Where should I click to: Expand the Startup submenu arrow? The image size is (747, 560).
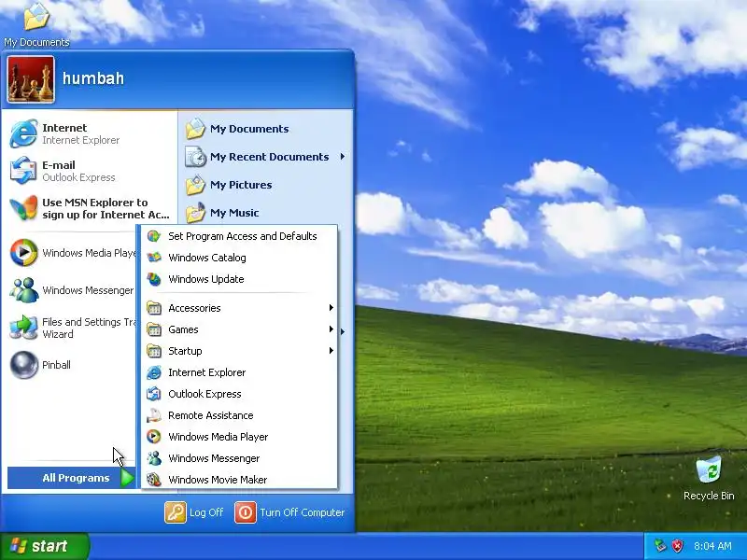tap(331, 351)
